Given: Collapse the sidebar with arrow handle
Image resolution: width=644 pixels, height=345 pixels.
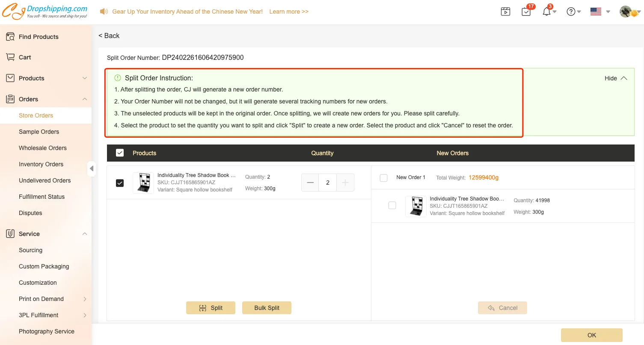Looking at the screenshot, I should 92,168.
